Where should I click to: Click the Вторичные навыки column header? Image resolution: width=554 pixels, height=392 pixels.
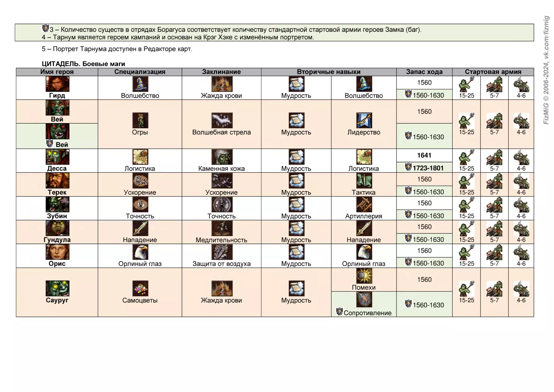pyautogui.click(x=329, y=72)
